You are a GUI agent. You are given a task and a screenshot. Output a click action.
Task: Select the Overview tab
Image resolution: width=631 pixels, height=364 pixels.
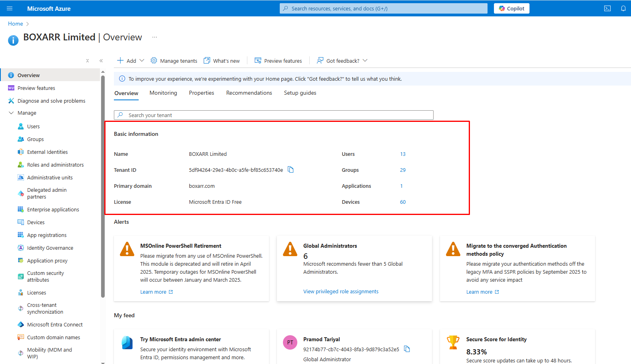126,93
